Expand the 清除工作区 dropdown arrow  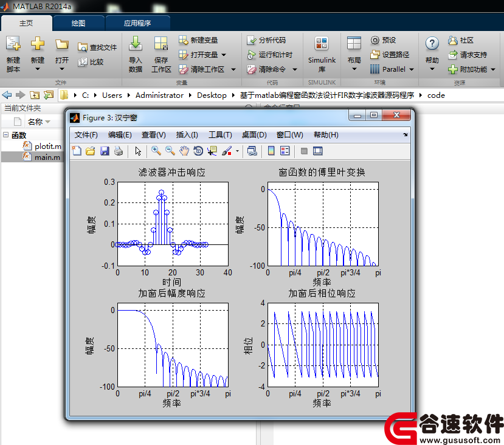233,69
